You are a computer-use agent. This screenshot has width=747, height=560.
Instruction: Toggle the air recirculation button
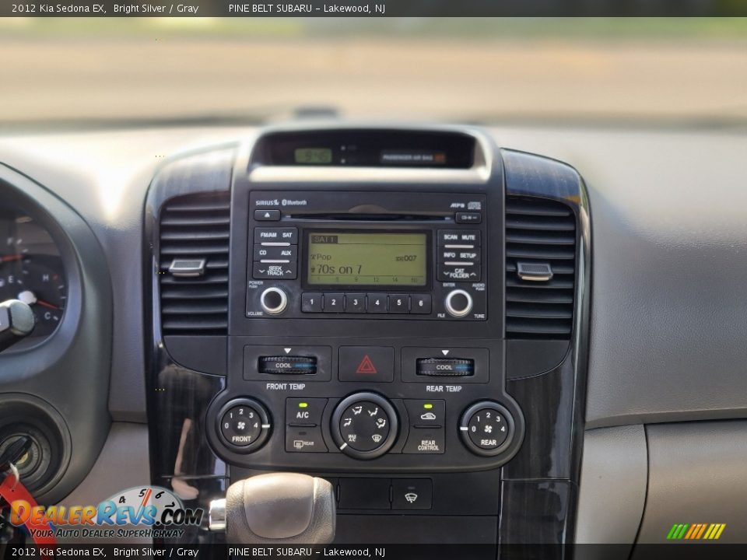pos(428,413)
